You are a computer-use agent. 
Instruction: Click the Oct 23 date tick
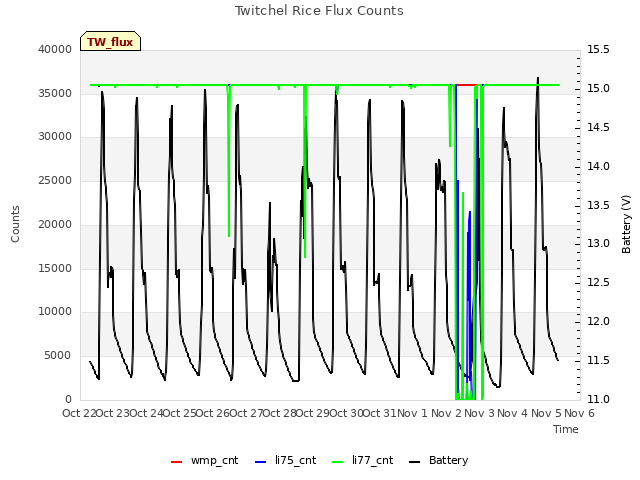point(113,413)
